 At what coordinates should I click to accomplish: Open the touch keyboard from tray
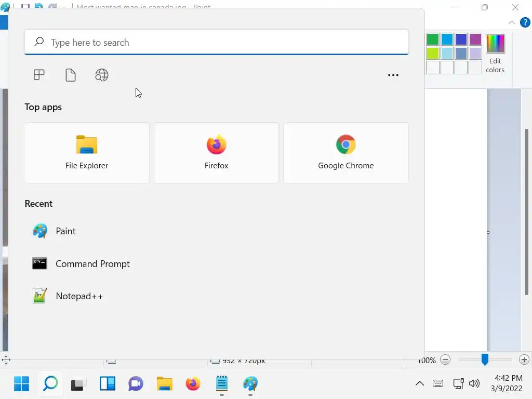437,384
